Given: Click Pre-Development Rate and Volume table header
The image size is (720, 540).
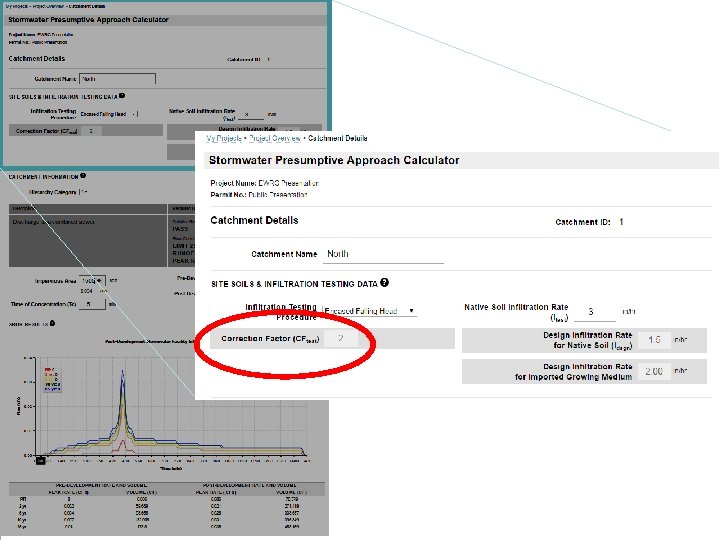Looking at the screenshot, I should click(x=101, y=485).
